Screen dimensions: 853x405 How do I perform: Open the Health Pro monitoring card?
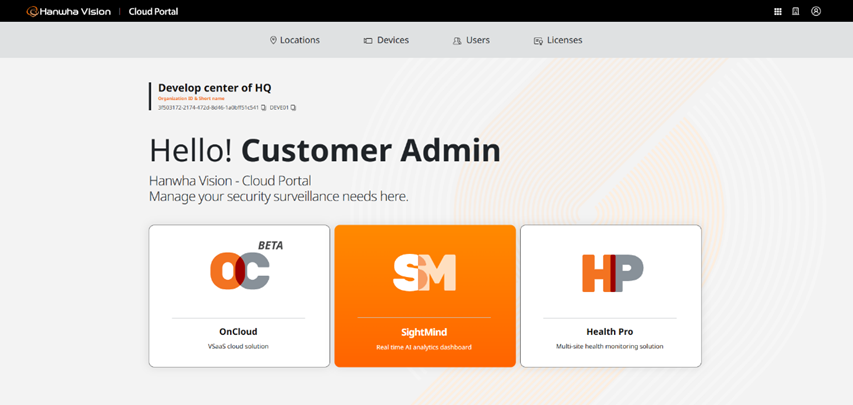611,296
